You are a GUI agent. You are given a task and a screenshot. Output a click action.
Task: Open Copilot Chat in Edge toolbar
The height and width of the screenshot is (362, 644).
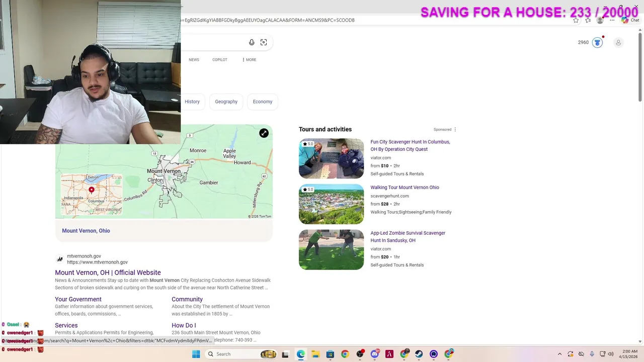click(630, 20)
